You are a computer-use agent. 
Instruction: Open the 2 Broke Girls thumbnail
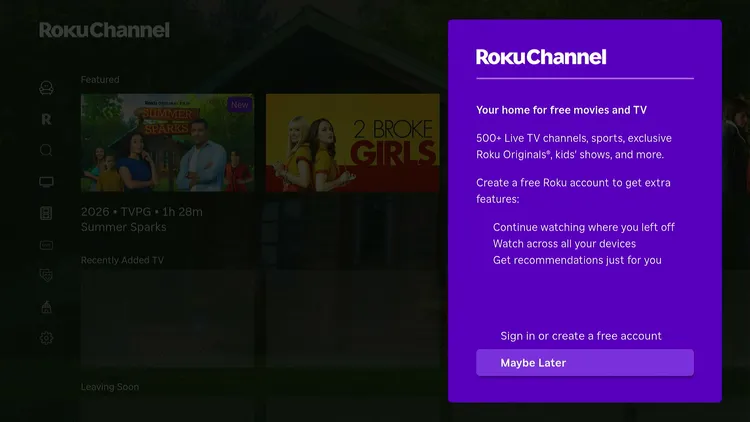click(x=353, y=143)
